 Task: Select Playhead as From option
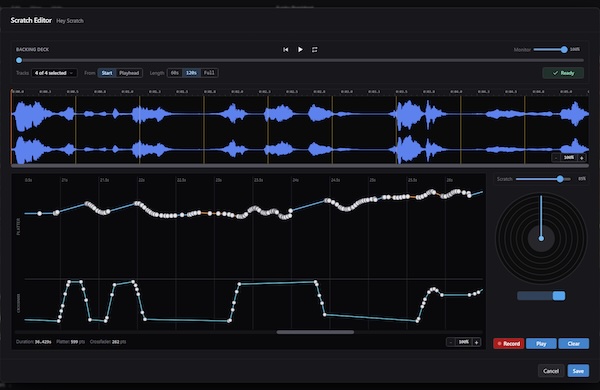(129, 73)
